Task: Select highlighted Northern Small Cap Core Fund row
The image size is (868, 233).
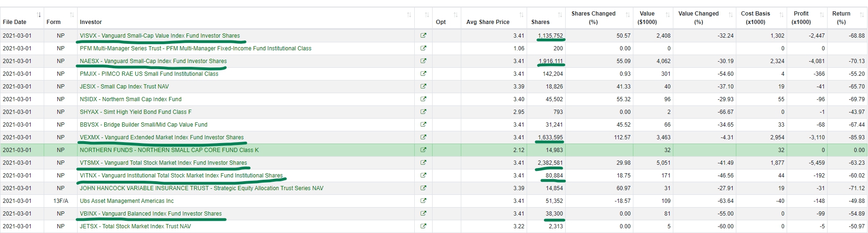Action: [434, 150]
